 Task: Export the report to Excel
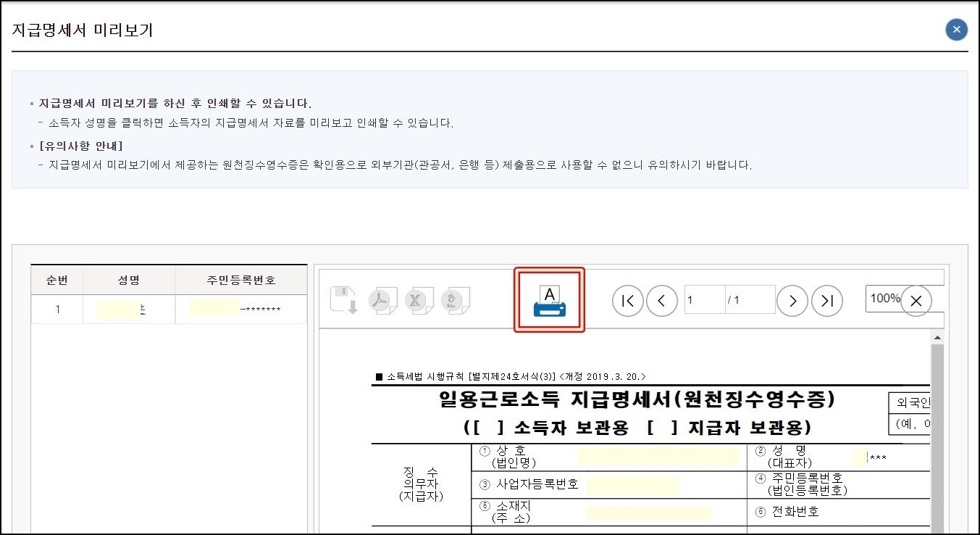point(419,300)
